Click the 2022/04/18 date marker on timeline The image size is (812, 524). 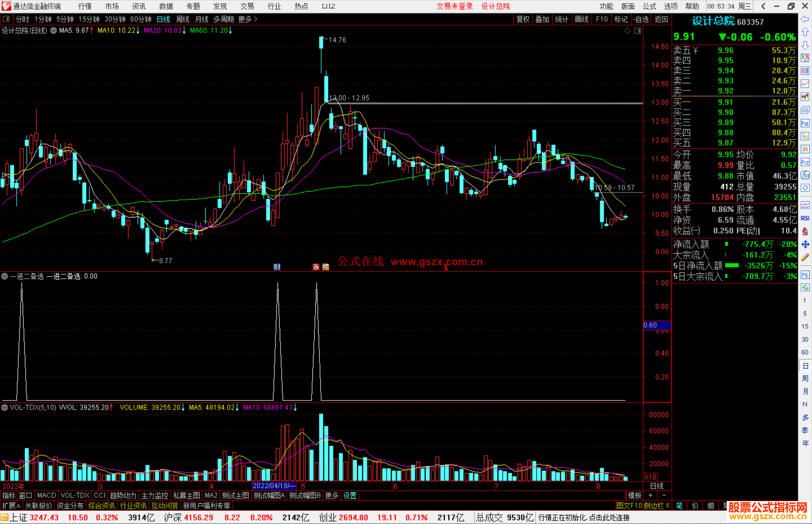click(x=274, y=486)
